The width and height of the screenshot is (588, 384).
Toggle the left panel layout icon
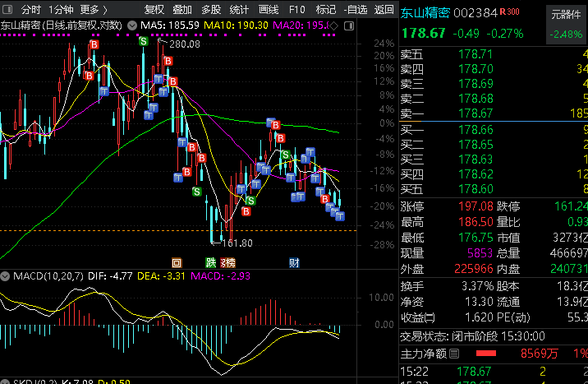point(7,9)
